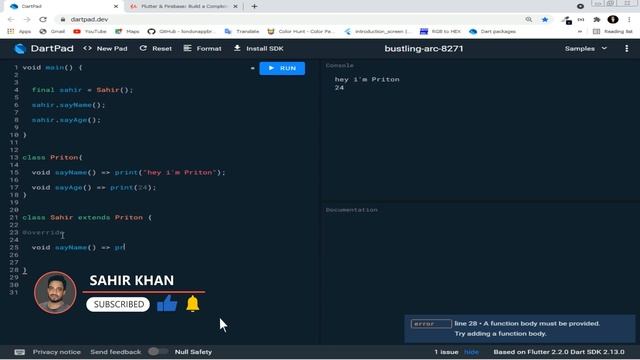This screenshot has height=360, width=640.
Task: Open the Apps bookmark
Action: (19, 31)
